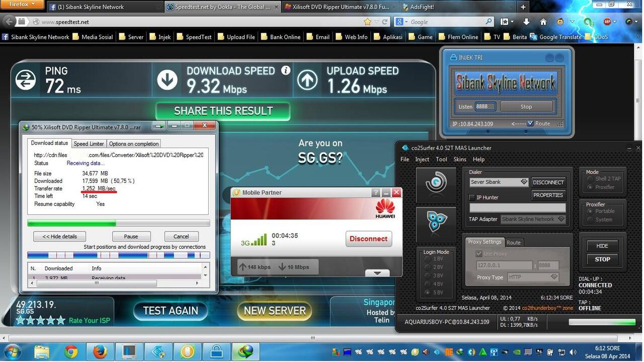
Task: Click PROPERTIES in co2Surfer Dialer
Action: [x=548, y=195]
